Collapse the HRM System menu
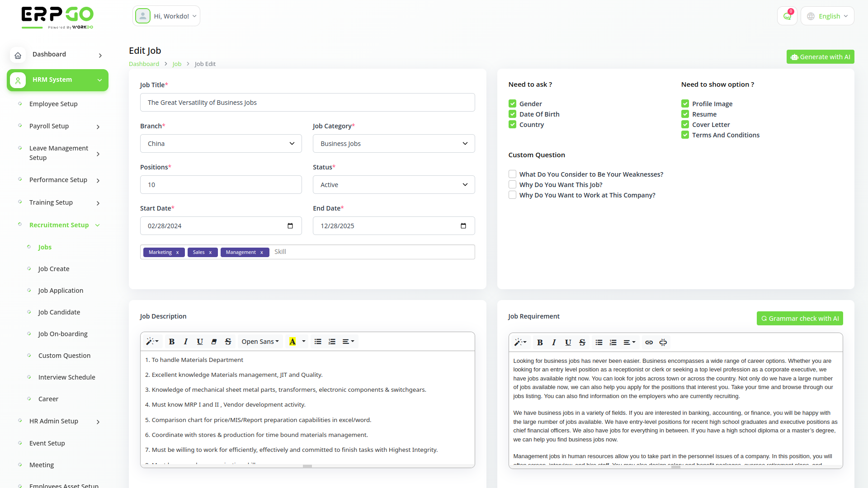The image size is (868, 488). [x=57, y=80]
